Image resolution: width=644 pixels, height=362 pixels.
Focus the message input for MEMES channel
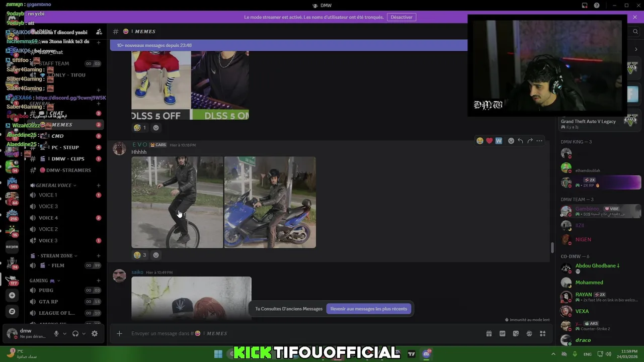304,333
